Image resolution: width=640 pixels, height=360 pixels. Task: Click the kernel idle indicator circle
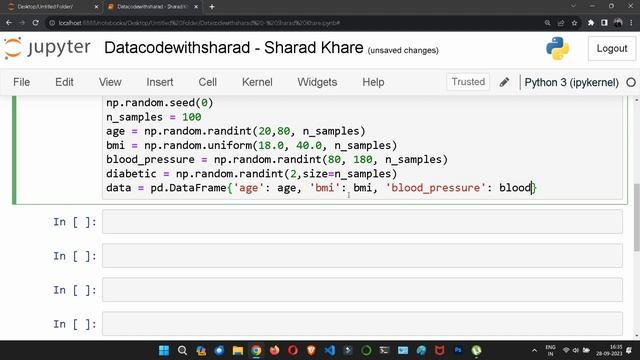click(x=631, y=82)
